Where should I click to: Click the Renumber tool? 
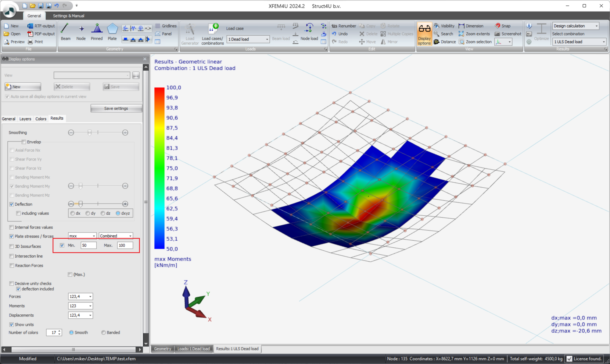click(x=344, y=26)
